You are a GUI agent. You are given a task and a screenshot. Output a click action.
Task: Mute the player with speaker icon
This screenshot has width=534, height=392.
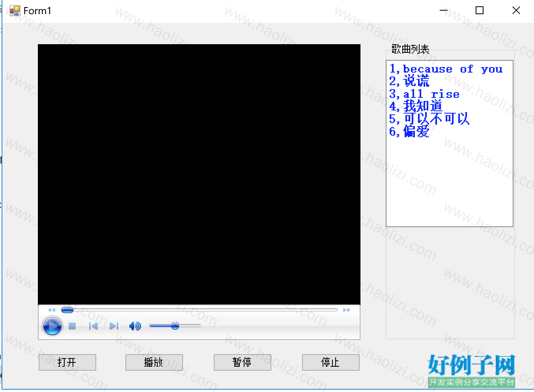(x=135, y=326)
